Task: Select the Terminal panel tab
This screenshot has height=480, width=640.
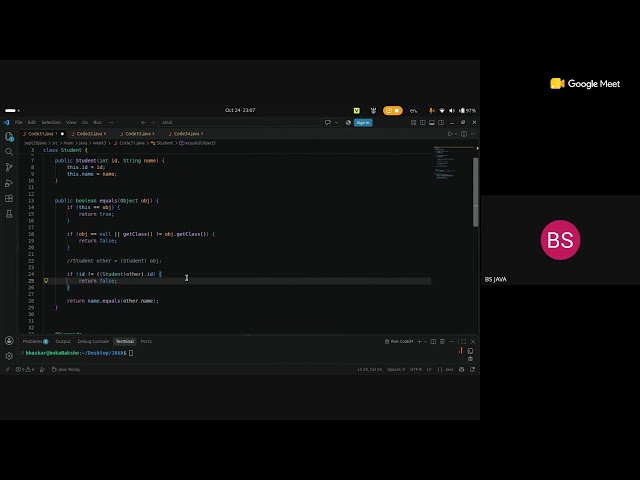Action: (x=125, y=341)
